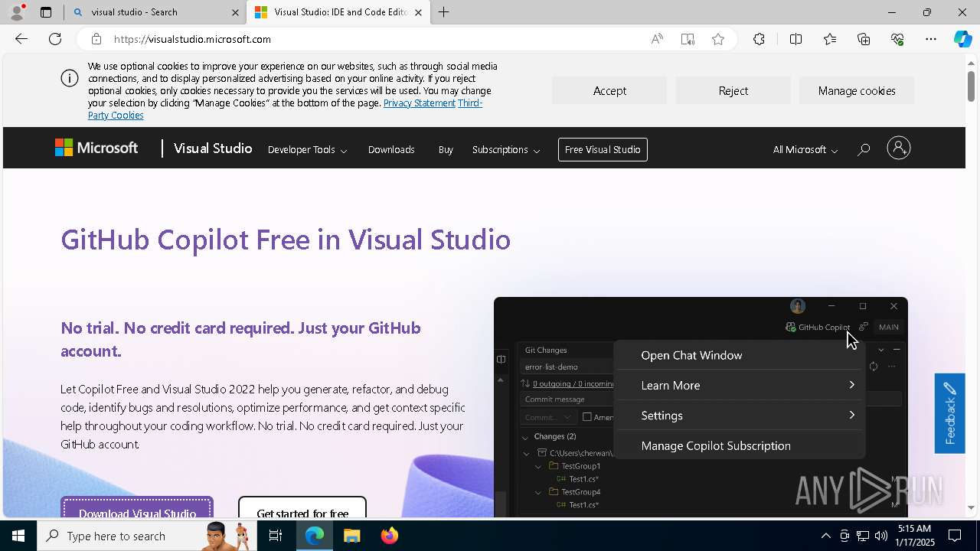Open the Windows Start menu
The height and width of the screenshot is (551, 980).
coord(18,536)
